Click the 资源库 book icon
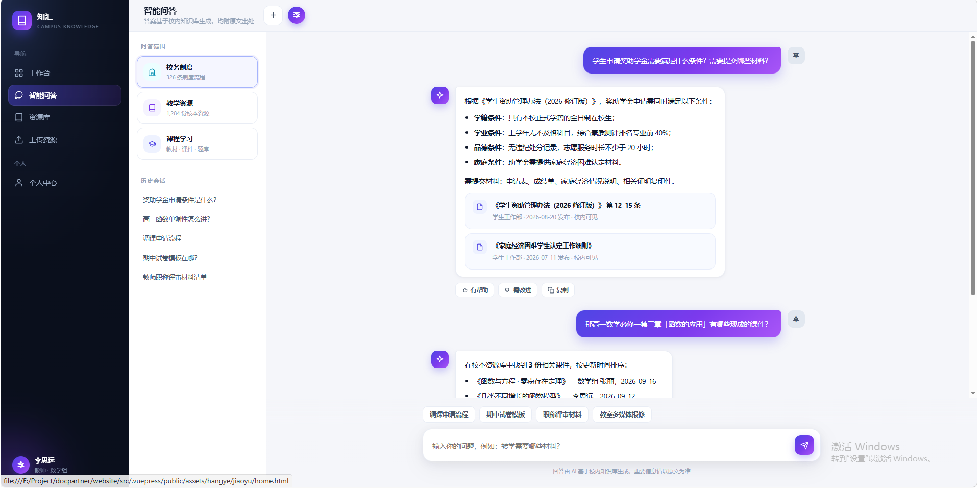Viewport: 980px width, 489px height. pyautogui.click(x=19, y=117)
